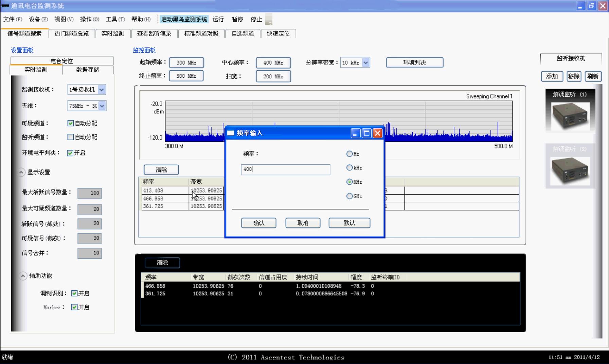Click the 可疑信号(截获) value field
This screenshot has width=609, height=364.
(90, 238)
